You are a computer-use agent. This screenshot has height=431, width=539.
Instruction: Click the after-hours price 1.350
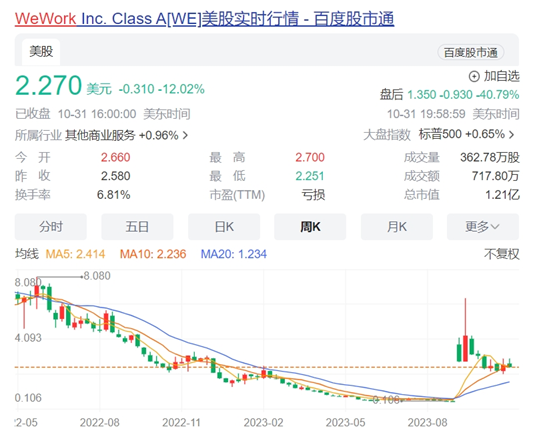pos(422,95)
